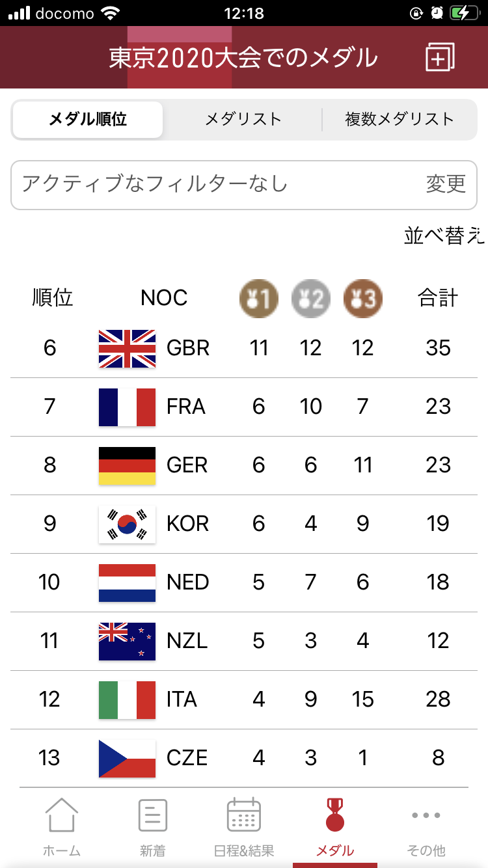Switch to the メダリスト segment

point(243,120)
